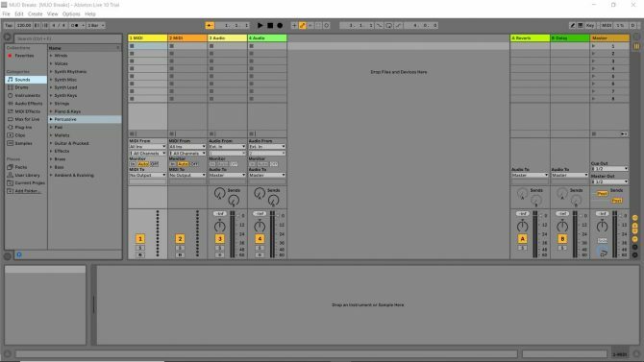This screenshot has height=362, width=644.
Task: Toggle the Track 1 activator button
Action: click(140, 239)
